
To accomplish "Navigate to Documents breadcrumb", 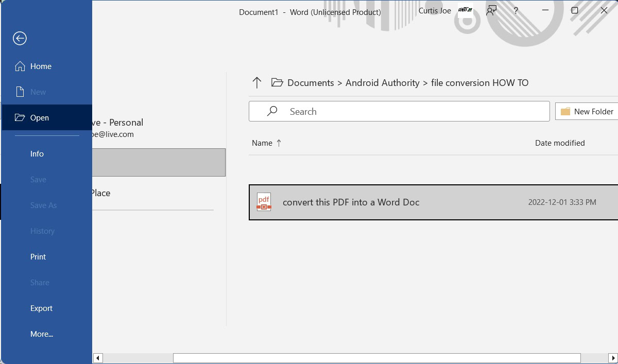I will (x=311, y=83).
